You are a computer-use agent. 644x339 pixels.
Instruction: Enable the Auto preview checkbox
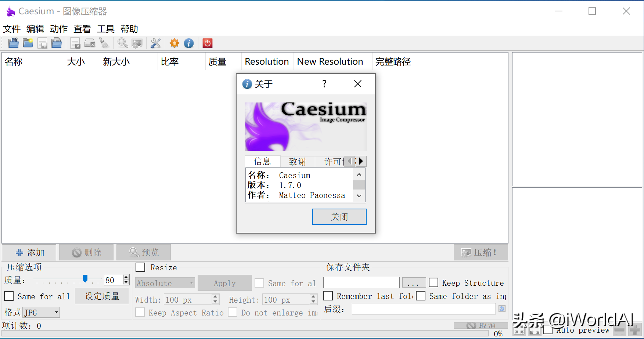pyautogui.click(x=548, y=329)
